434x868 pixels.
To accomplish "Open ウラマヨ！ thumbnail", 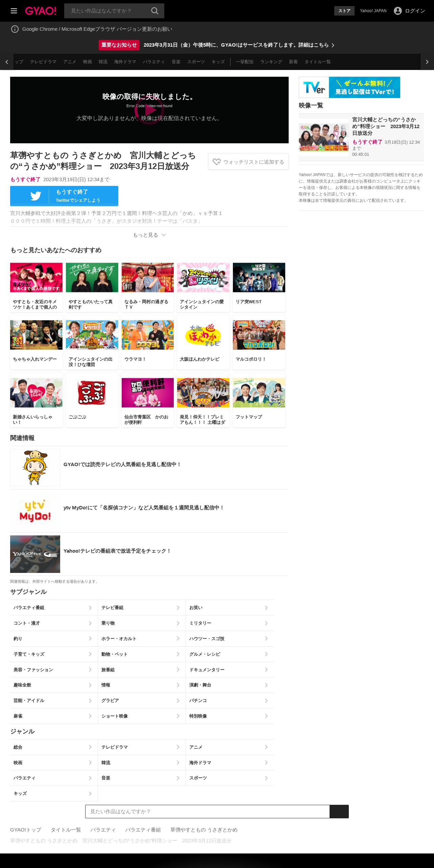I will coord(148,335).
